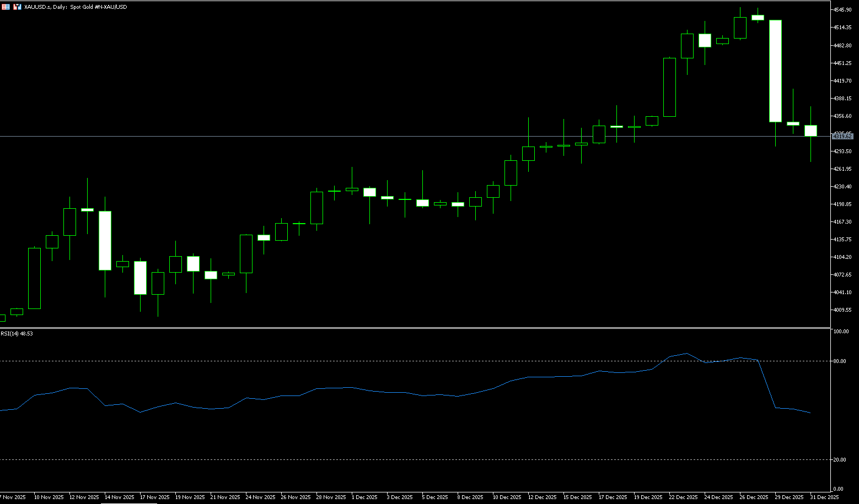The height and width of the screenshot is (504, 859).
Task: Click the current price tag 4319.62
Action: [842, 136]
